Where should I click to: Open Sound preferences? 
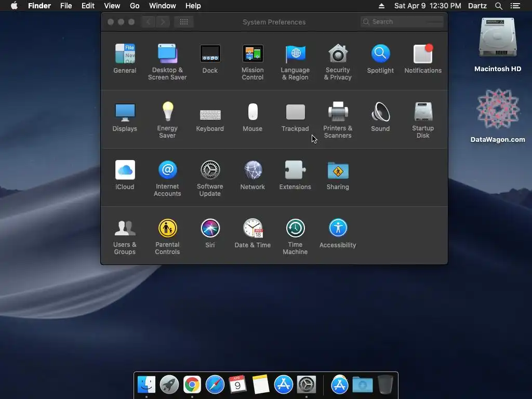click(380, 117)
